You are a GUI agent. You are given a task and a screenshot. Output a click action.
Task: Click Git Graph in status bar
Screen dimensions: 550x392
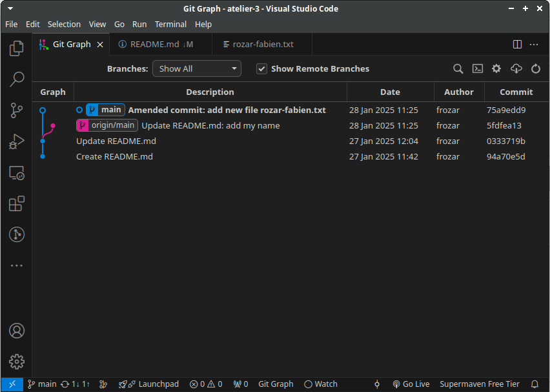tap(276, 384)
